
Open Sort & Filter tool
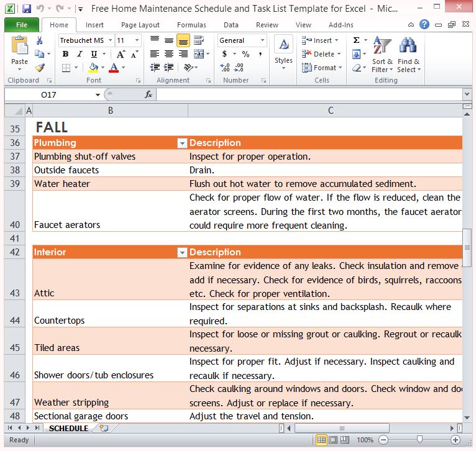coord(382,55)
